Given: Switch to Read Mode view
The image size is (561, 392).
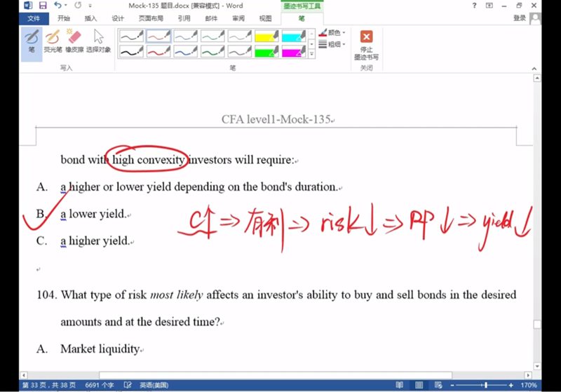Looking at the screenshot, I should click(399, 385).
